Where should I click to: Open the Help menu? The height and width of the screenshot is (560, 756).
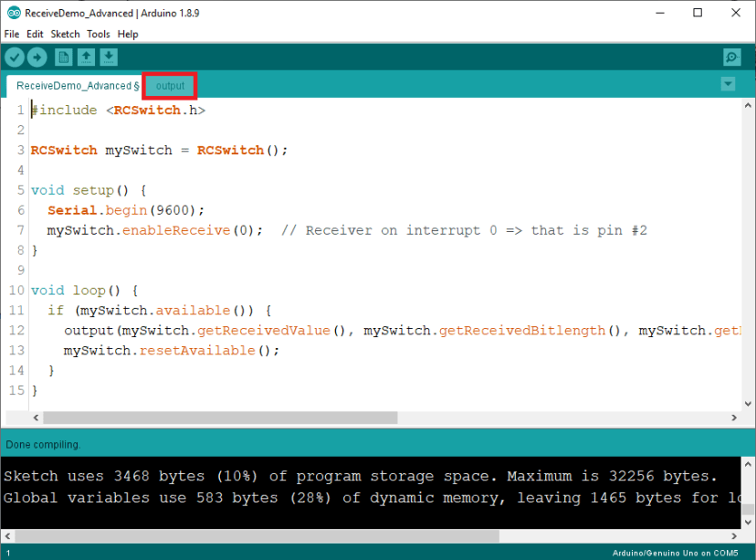(x=128, y=34)
